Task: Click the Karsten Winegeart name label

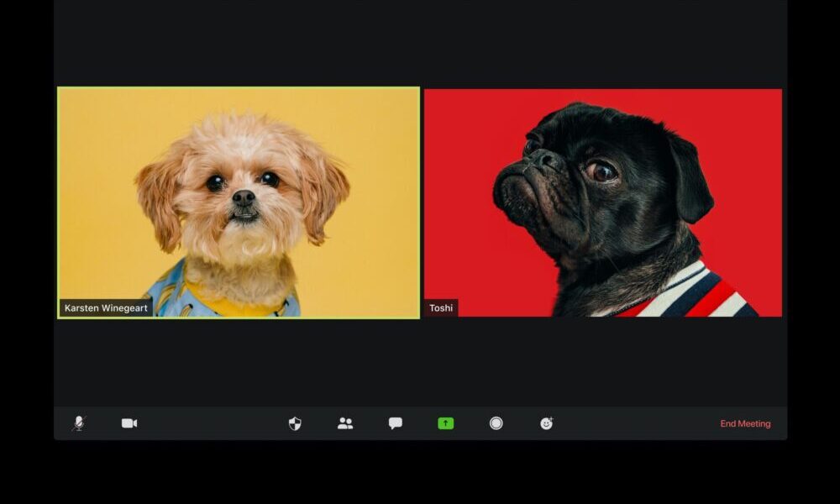Action: coord(106,308)
